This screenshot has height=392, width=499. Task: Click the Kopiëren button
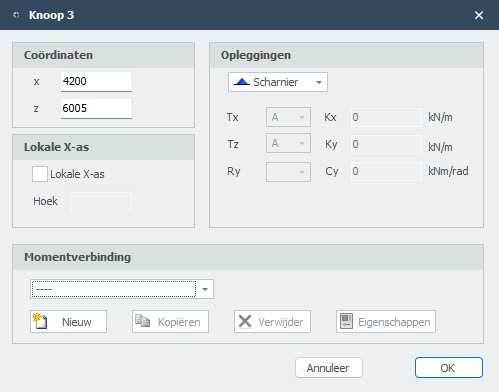[170, 322]
